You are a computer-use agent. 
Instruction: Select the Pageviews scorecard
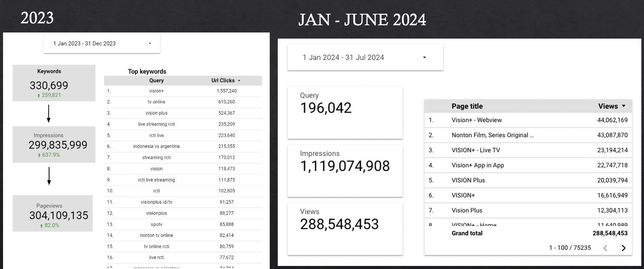pyautogui.click(x=53, y=213)
